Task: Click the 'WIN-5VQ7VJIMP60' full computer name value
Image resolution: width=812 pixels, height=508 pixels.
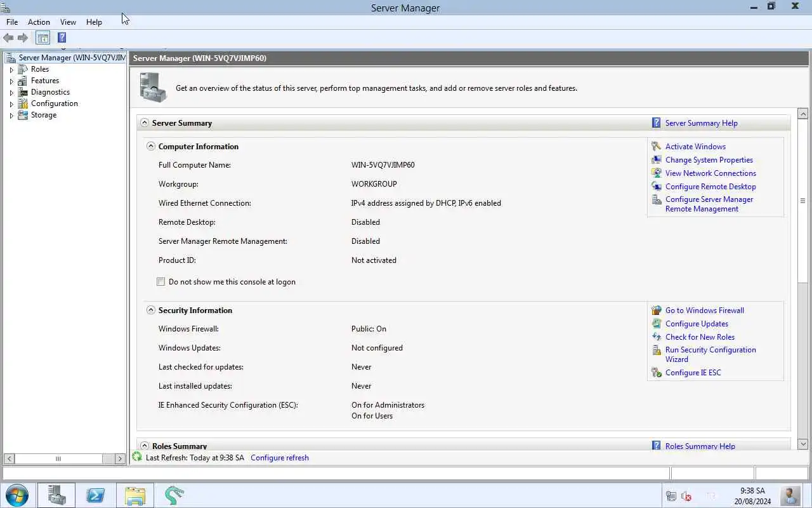Action: pyautogui.click(x=383, y=165)
